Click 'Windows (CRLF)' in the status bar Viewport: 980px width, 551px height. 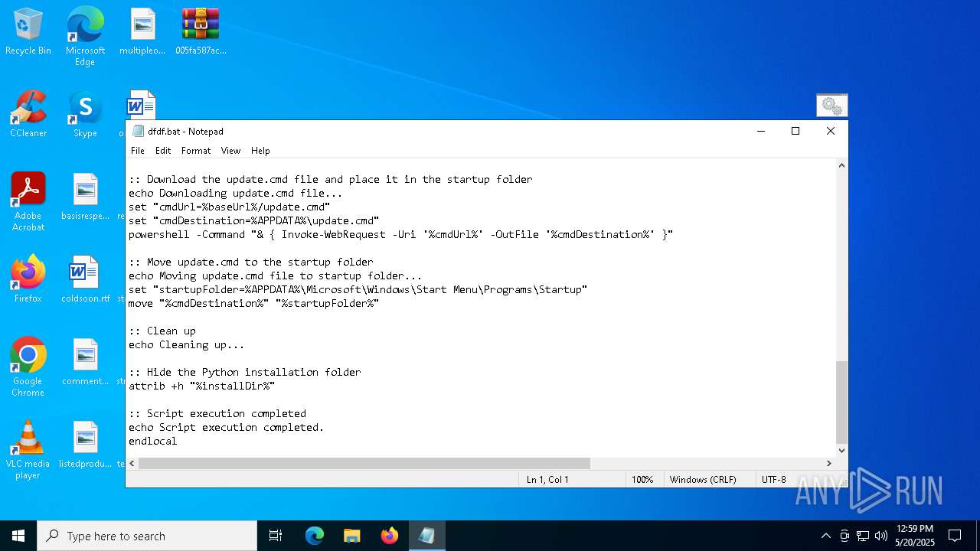coord(703,480)
